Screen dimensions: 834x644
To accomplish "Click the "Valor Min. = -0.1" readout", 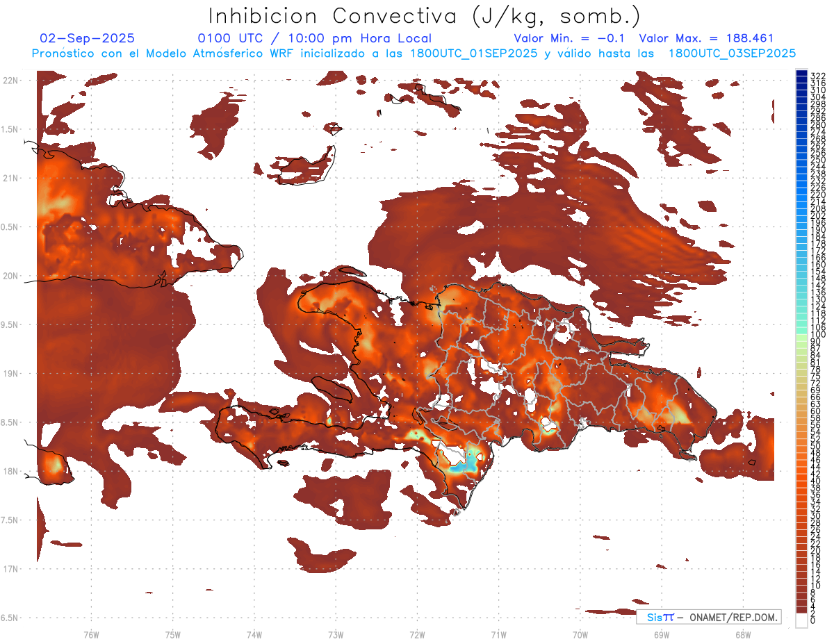I will (x=570, y=38).
